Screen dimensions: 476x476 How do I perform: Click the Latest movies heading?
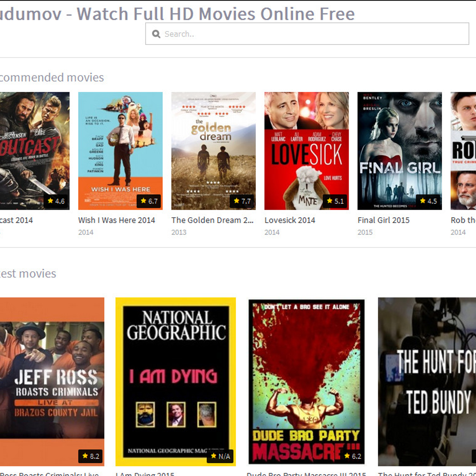28,273
